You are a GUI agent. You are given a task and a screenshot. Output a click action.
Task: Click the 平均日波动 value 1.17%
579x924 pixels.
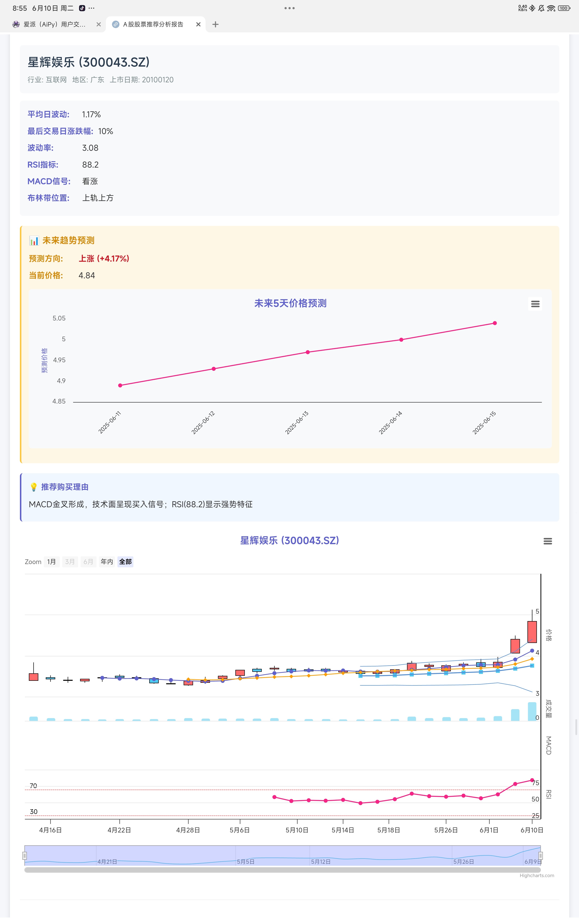click(91, 115)
